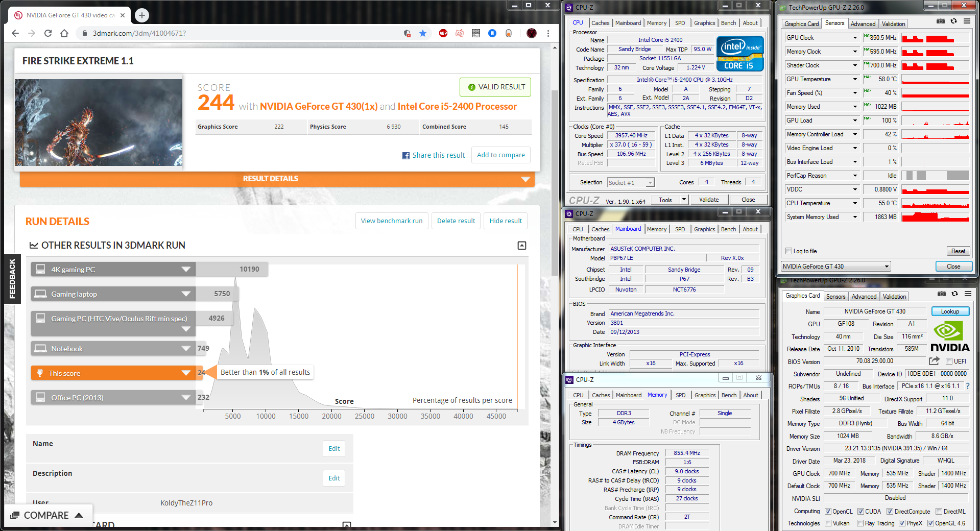Reload the 3dmark.com page
The width and height of the screenshot is (980, 531).
click(x=48, y=33)
